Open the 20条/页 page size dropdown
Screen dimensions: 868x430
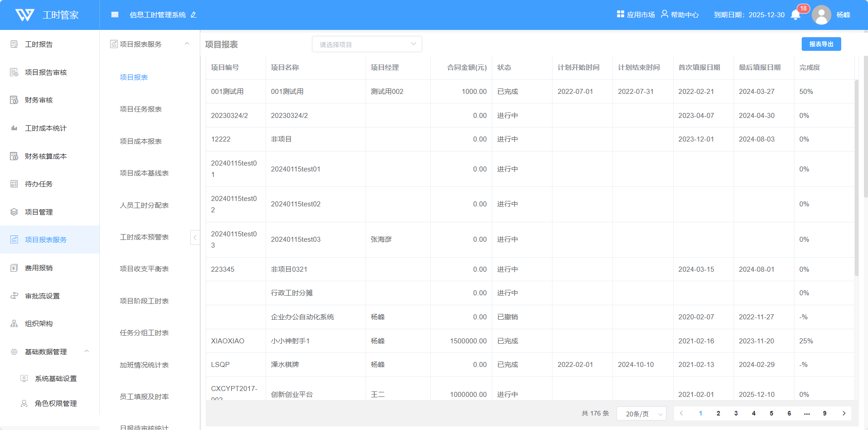coord(641,414)
